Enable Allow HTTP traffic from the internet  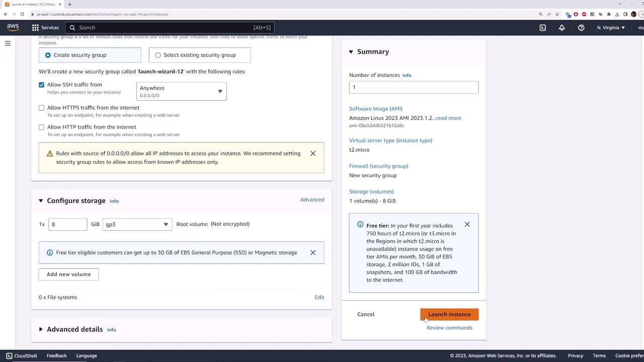tap(42, 127)
